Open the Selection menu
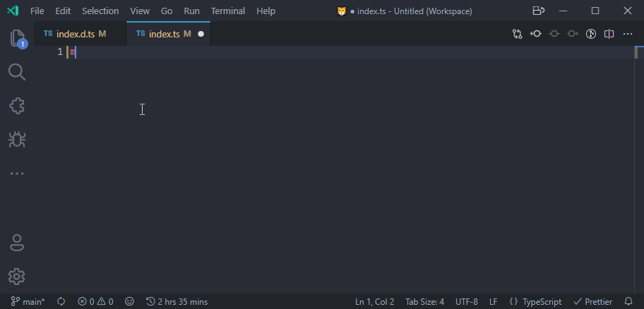 pos(100,11)
